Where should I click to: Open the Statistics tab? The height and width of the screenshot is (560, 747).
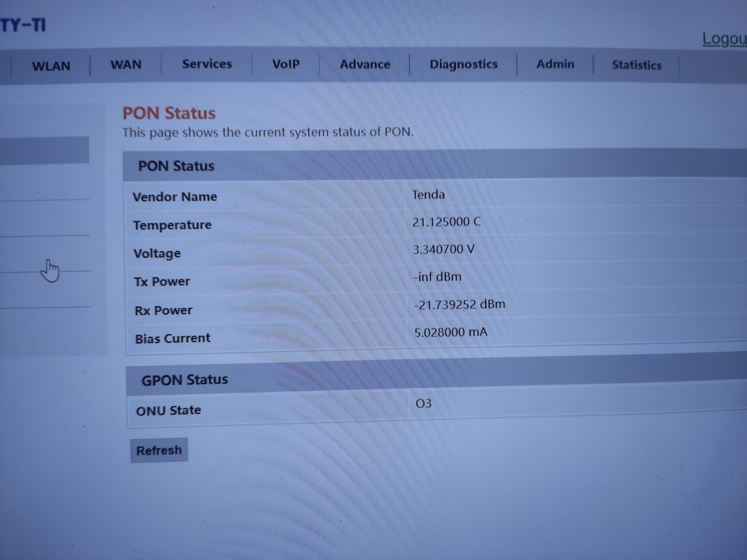point(637,65)
